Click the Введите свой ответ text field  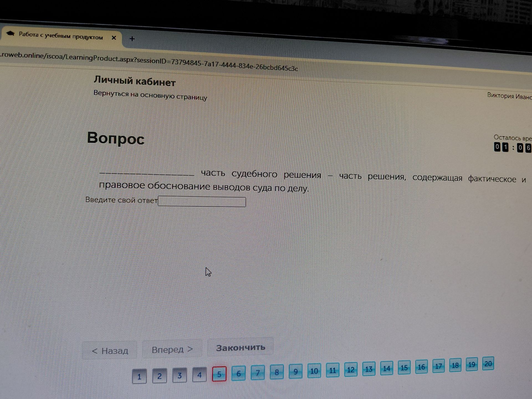(x=202, y=202)
